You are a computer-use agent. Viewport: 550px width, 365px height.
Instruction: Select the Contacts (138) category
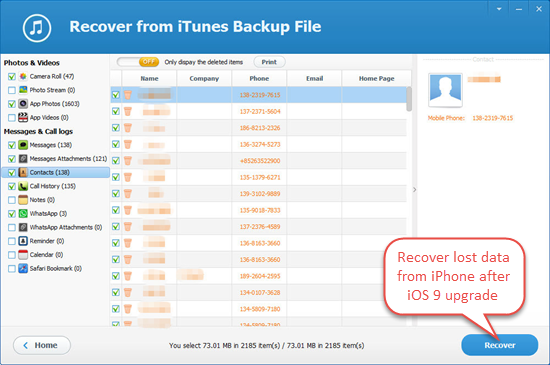(56, 172)
